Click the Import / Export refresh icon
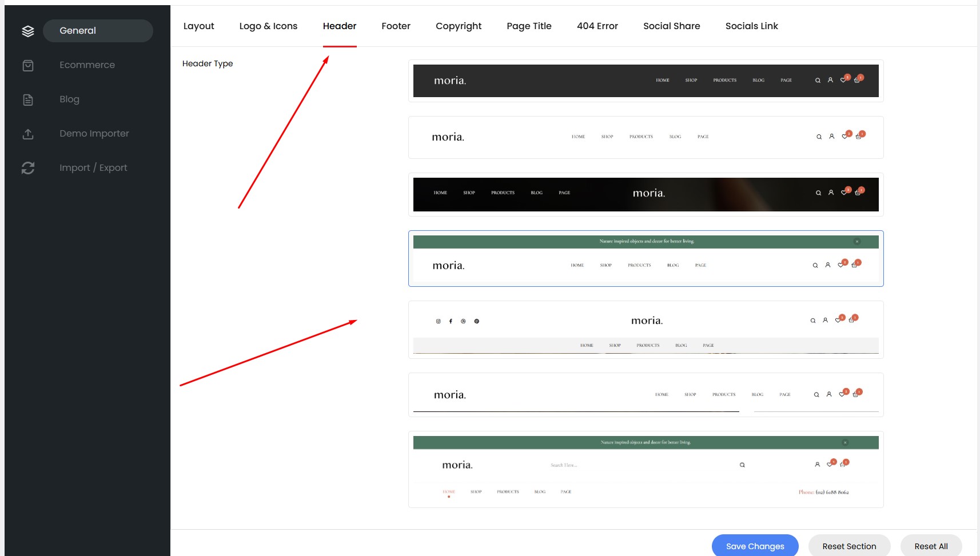 click(x=28, y=168)
